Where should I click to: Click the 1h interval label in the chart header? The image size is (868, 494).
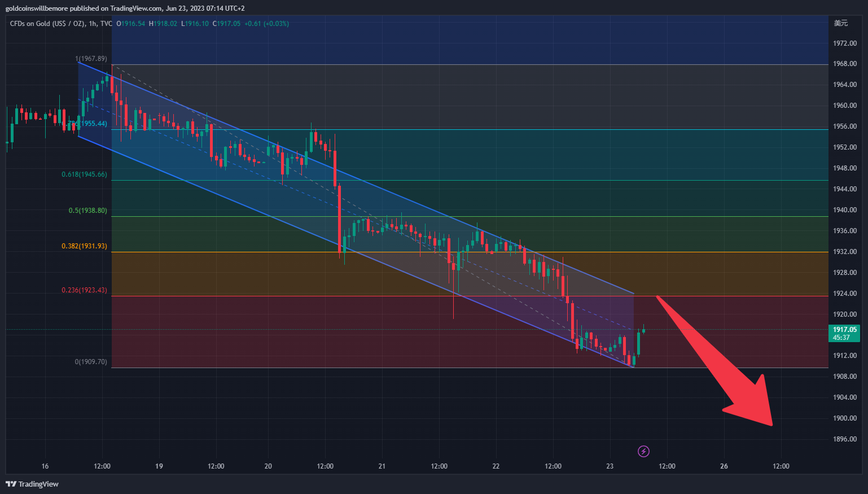pos(93,24)
